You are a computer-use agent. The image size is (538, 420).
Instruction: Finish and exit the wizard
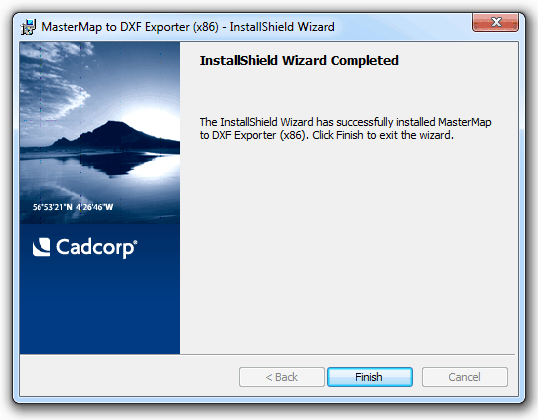(370, 377)
